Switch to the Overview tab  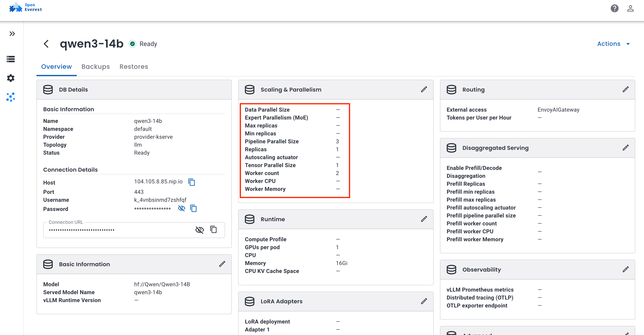click(x=57, y=66)
